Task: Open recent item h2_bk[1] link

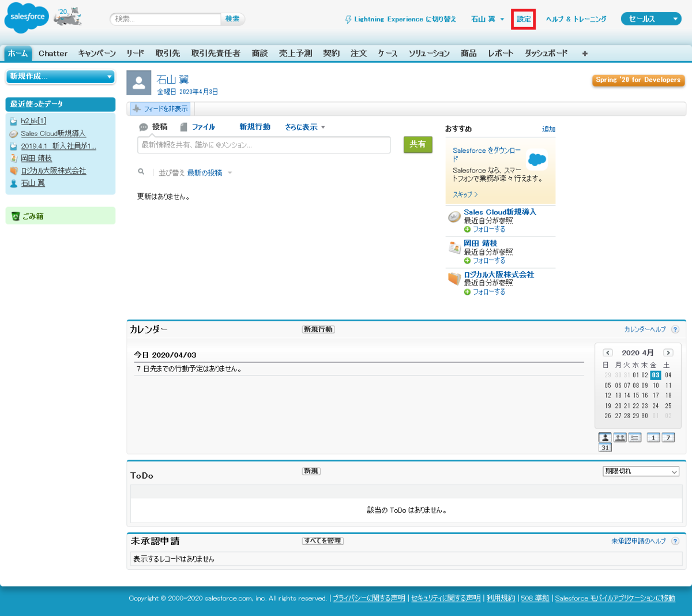Action: (33, 121)
